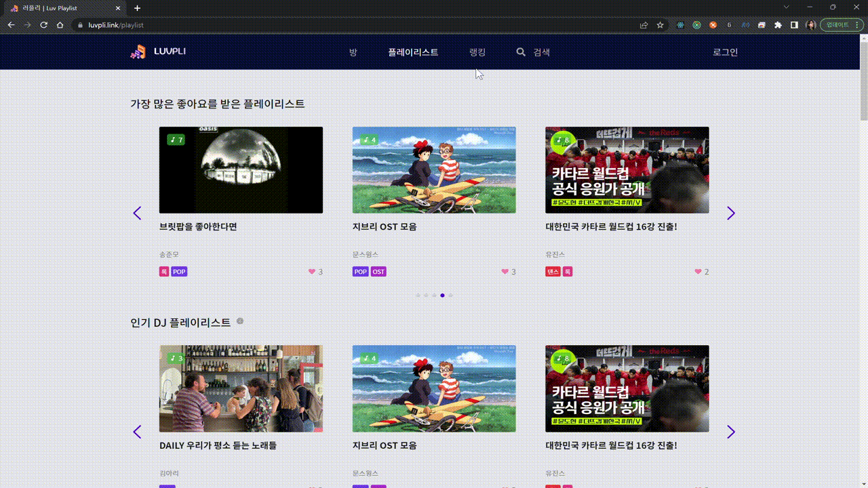Click the title 브릿팝을 좋아한다면
This screenshot has height=488, width=868.
198,226
